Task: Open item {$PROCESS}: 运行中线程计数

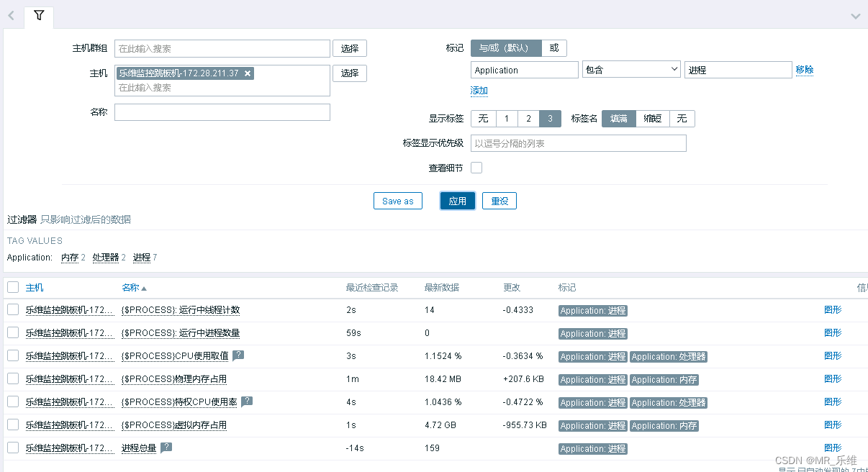Action: pyautogui.click(x=181, y=310)
